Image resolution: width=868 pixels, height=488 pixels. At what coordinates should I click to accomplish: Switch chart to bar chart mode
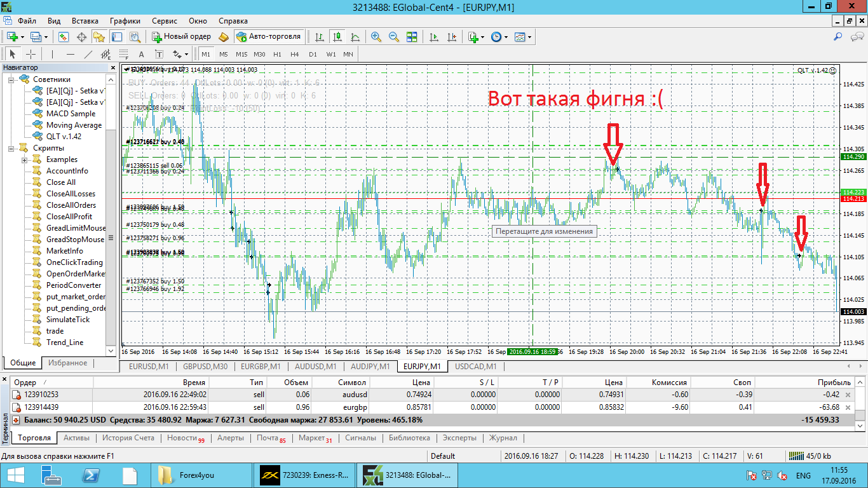[x=319, y=37]
